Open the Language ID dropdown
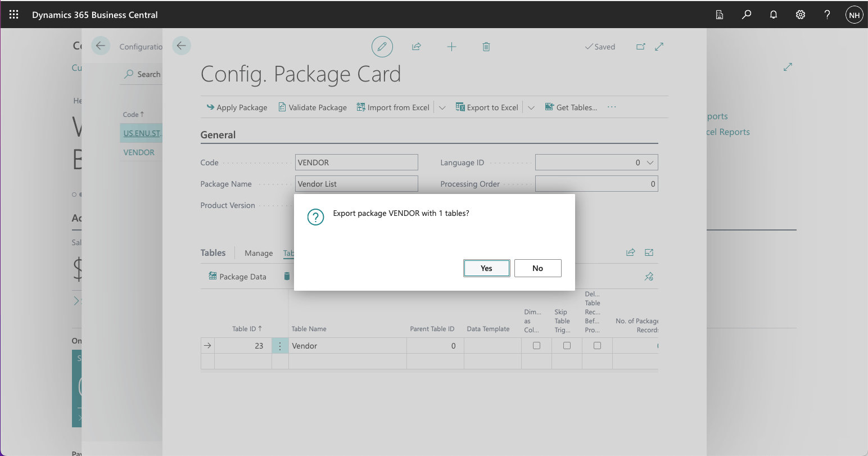 [x=650, y=162]
